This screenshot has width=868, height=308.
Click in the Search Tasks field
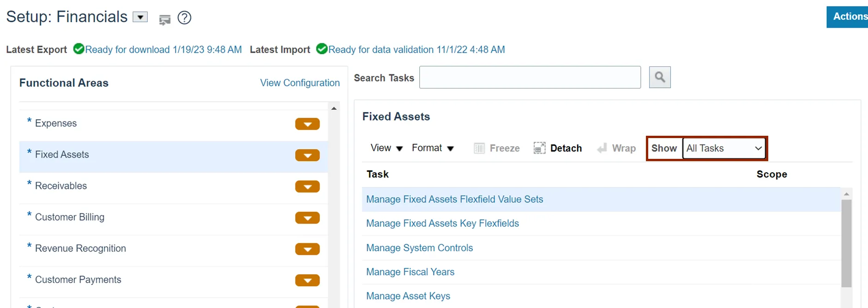click(x=530, y=77)
